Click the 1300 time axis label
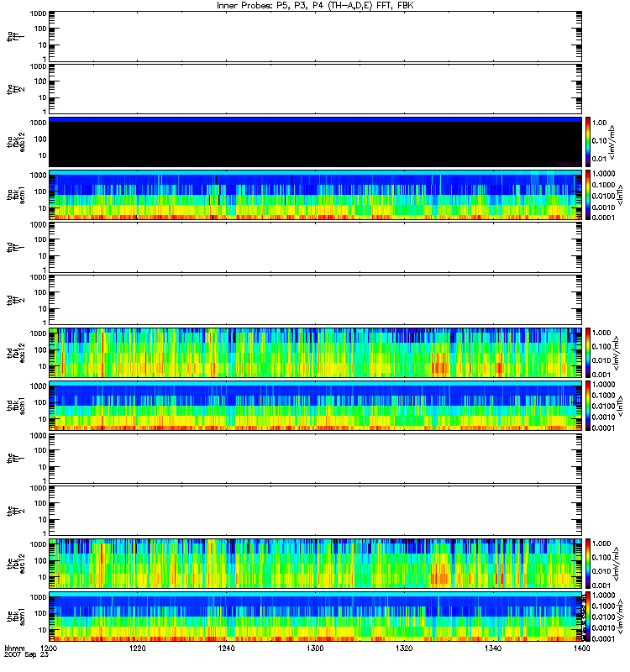The width and height of the screenshot is (630, 672). (x=315, y=648)
